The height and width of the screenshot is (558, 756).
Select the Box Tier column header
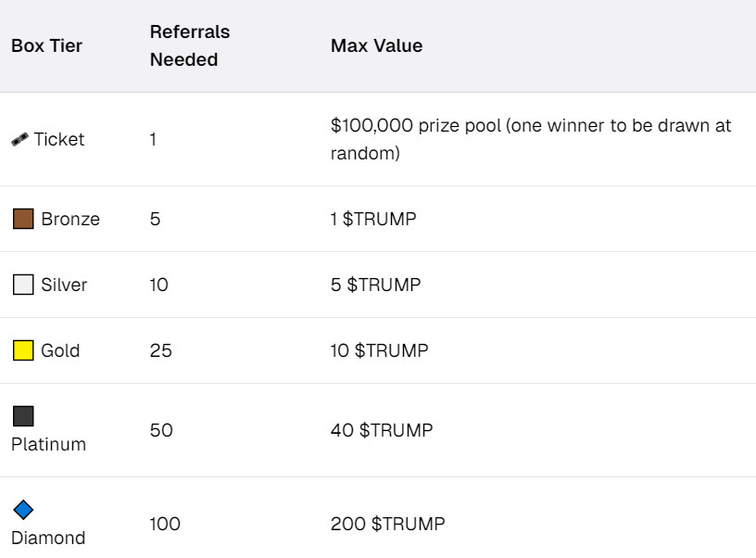(46, 45)
